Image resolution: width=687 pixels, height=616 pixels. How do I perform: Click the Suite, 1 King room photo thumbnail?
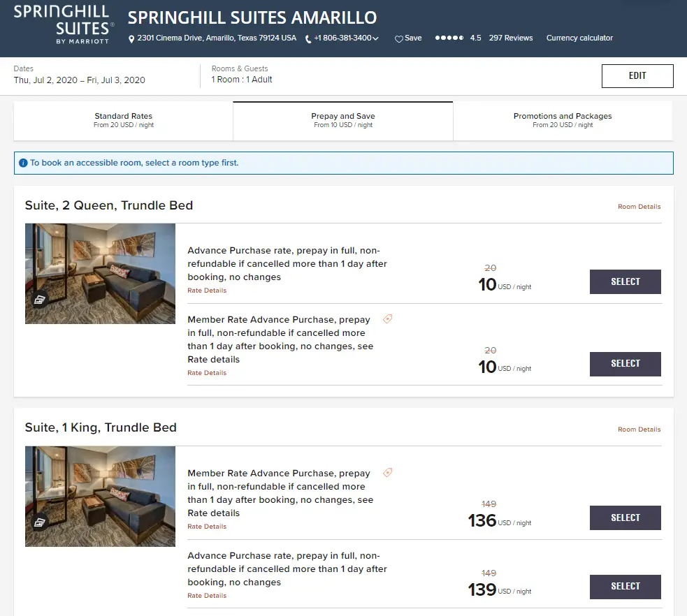pyautogui.click(x=100, y=496)
